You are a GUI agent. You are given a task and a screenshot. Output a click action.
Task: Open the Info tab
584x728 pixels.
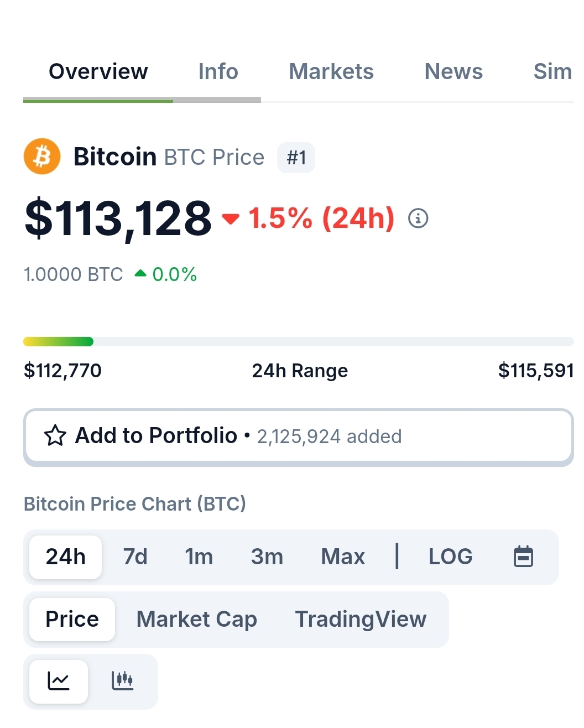tap(218, 72)
